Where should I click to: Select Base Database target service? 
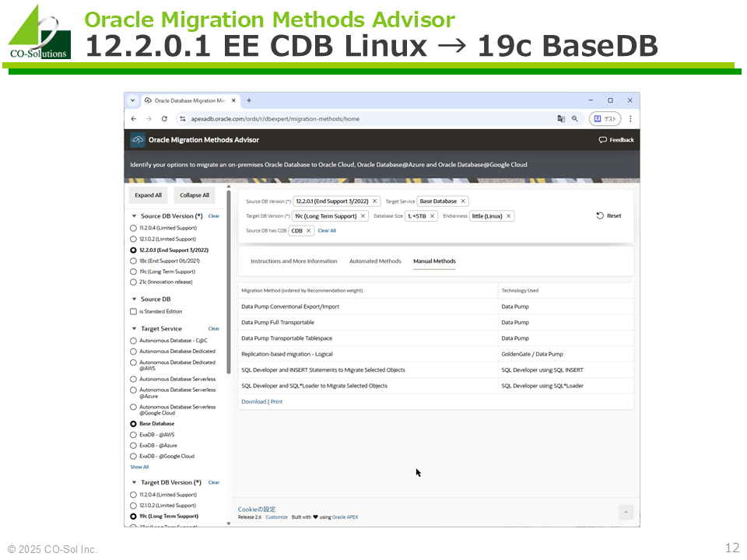coord(133,424)
